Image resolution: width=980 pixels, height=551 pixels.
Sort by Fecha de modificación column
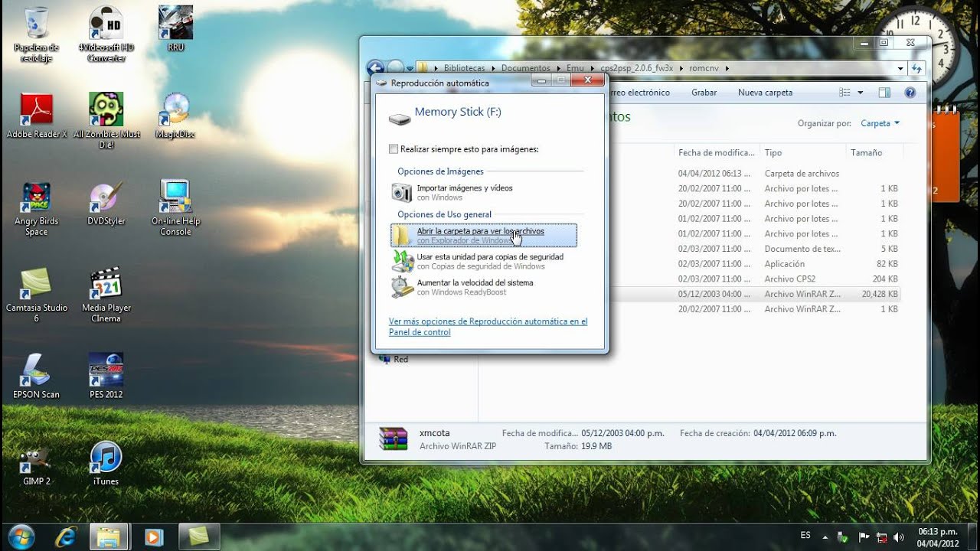coord(717,153)
